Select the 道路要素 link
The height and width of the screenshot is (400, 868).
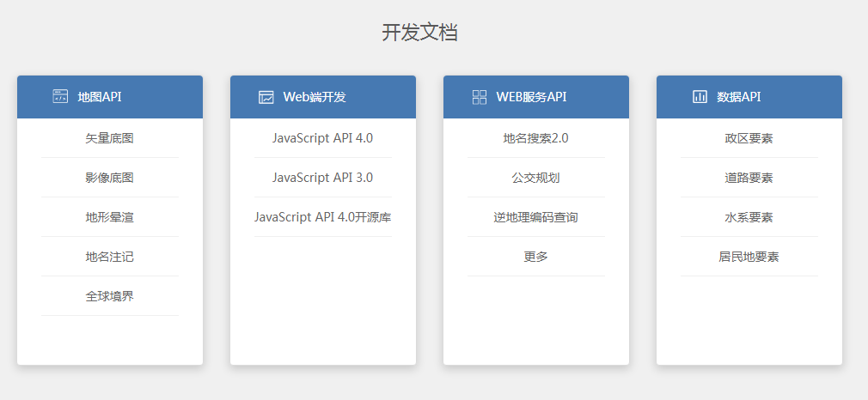(749, 178)
